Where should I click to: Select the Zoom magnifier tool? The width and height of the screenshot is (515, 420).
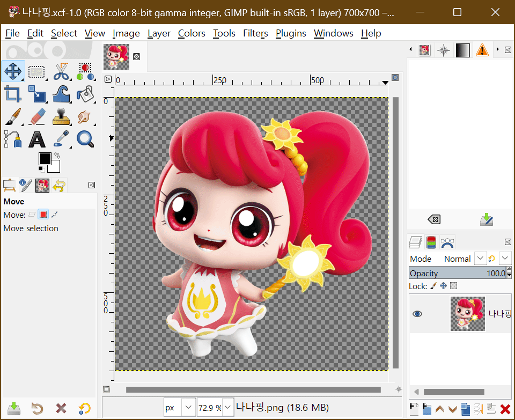(85, 139)
